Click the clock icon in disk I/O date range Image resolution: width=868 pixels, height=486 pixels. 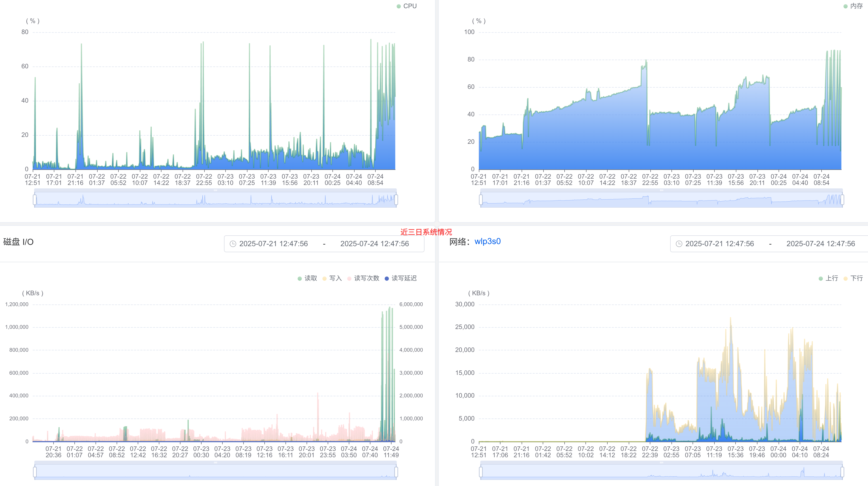click(233, 244)
